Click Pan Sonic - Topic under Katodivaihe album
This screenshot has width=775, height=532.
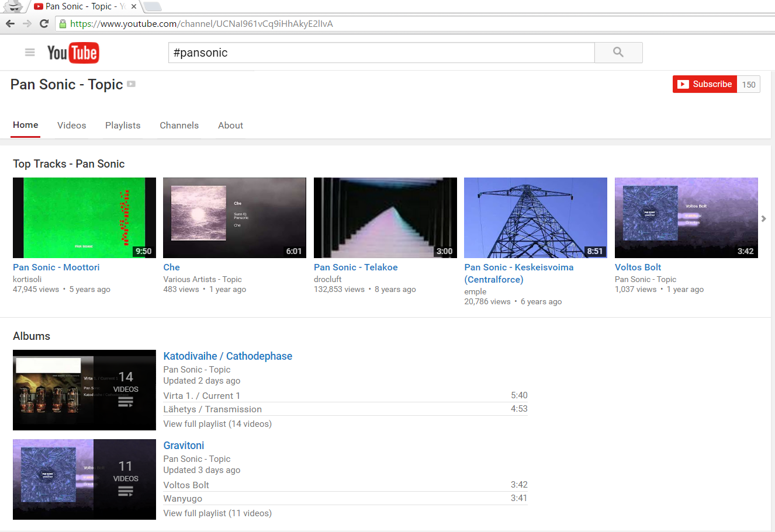197,370
